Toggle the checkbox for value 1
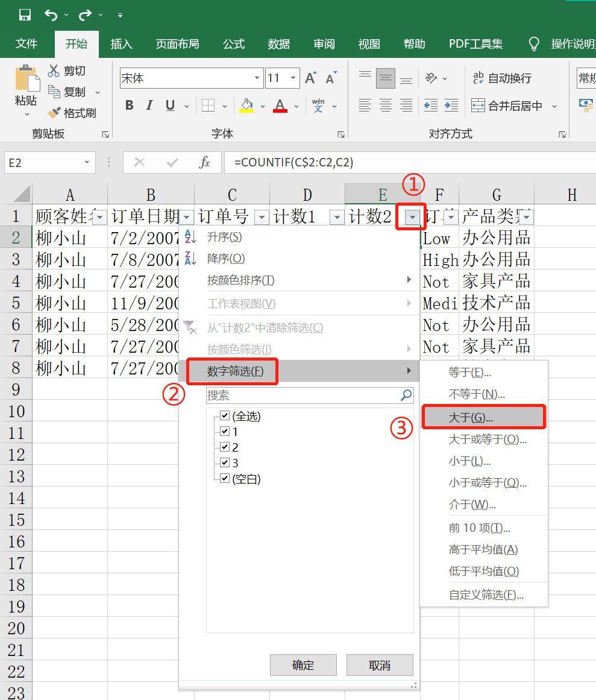 tap(225, 431)
